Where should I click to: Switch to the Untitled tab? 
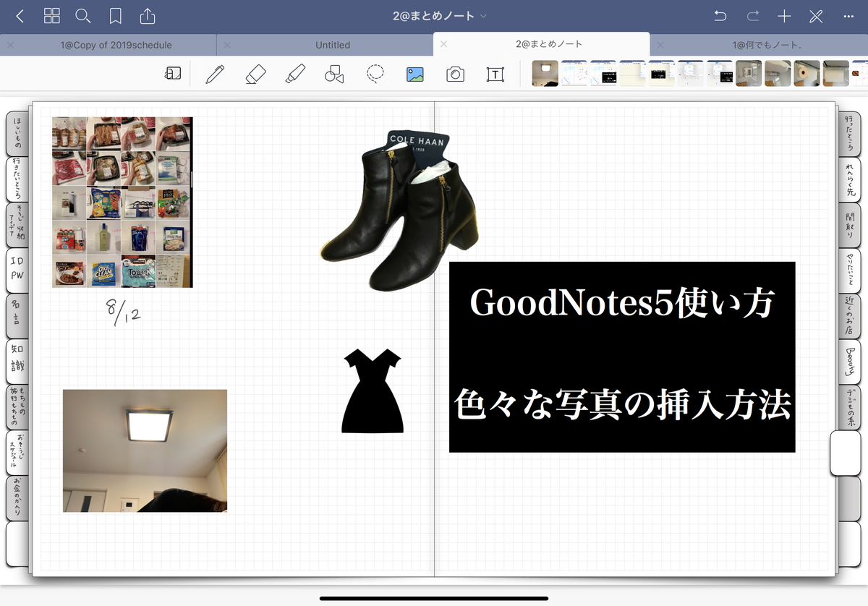tap(333, 45)
